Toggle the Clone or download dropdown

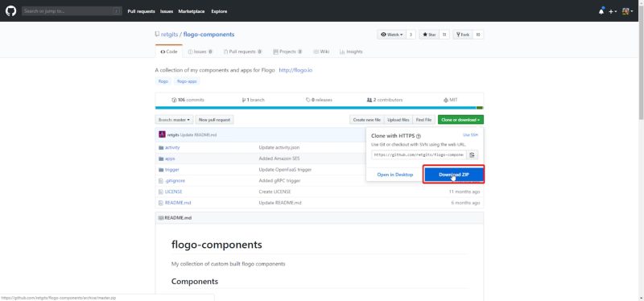[460, 120]
